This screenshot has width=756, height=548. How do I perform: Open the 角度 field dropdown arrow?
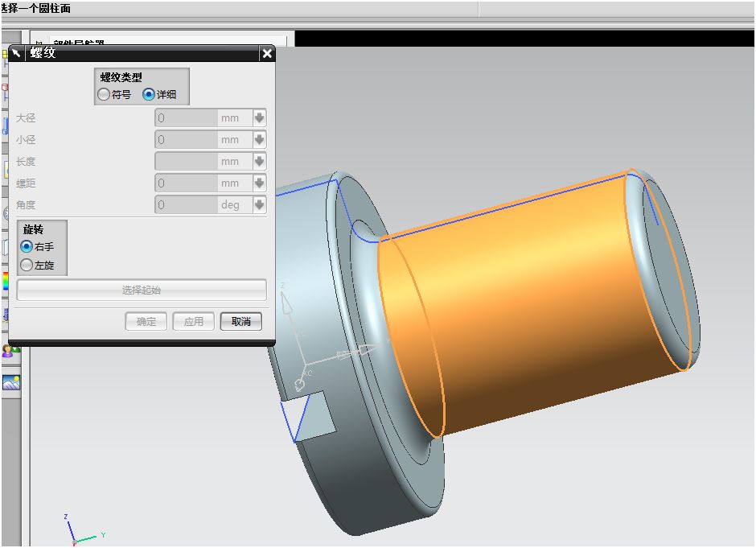tap(260, 204)
